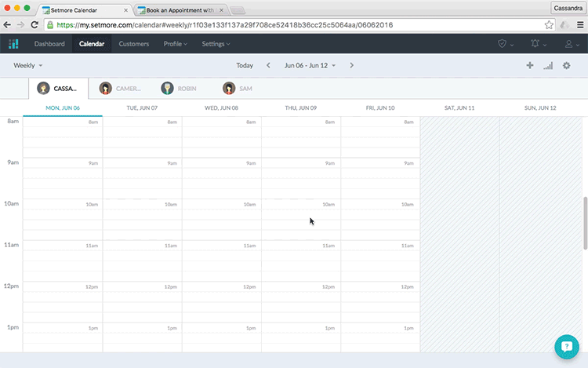Viewport: 588px width, 368px height.
Task: Open the user account icon menu
Action: tap(572, 44)
